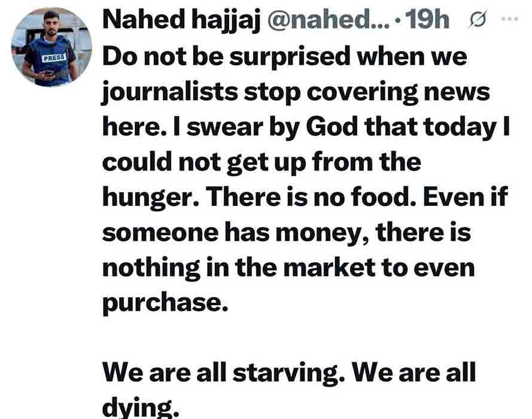
Task: Click the word "market" in the post text
Action: [x=329, y=268]
